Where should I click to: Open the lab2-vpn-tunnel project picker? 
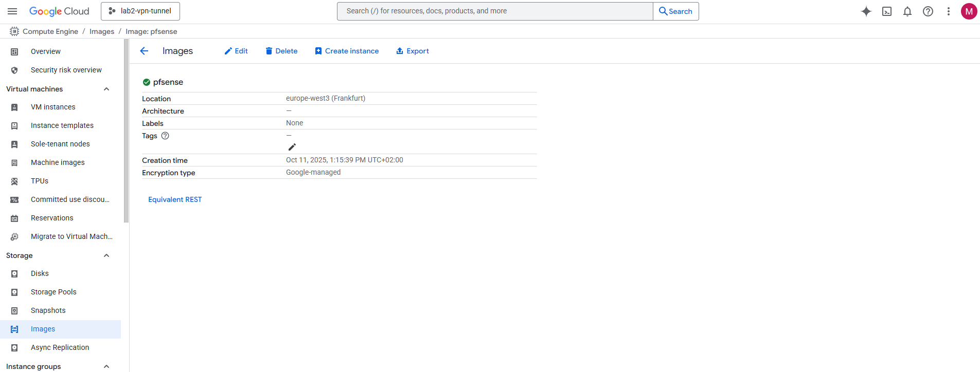(140, 11)
